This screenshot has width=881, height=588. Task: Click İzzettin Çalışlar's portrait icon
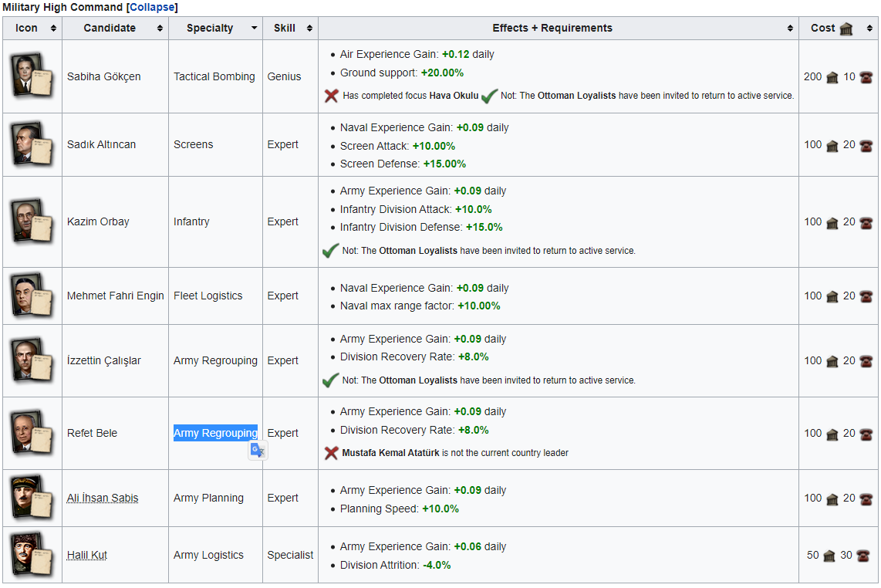click(x=32, y=360)
